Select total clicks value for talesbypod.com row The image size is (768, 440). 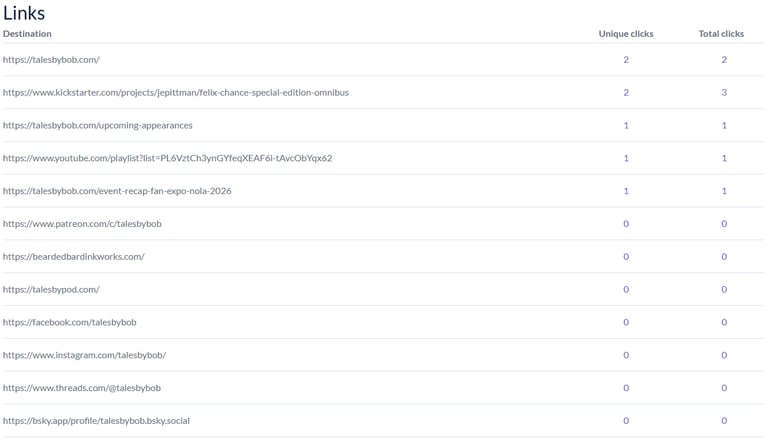click(x=724, y=290)
